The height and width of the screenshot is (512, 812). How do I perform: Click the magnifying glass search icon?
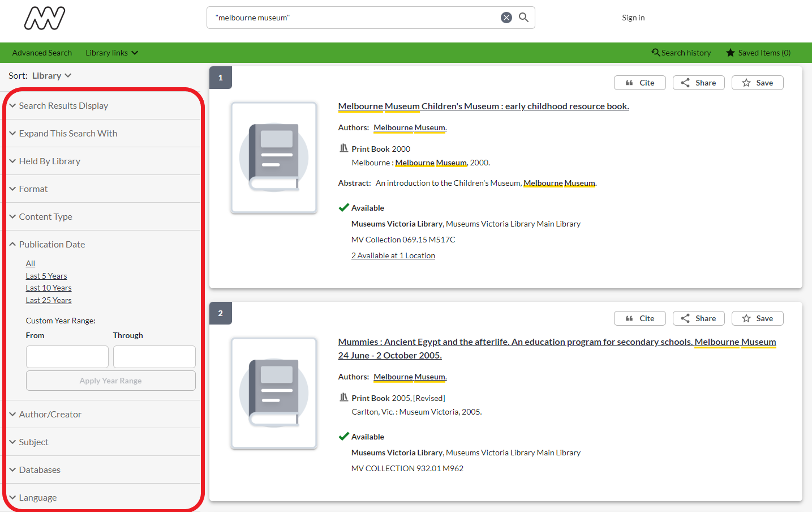tap(524, 18)
